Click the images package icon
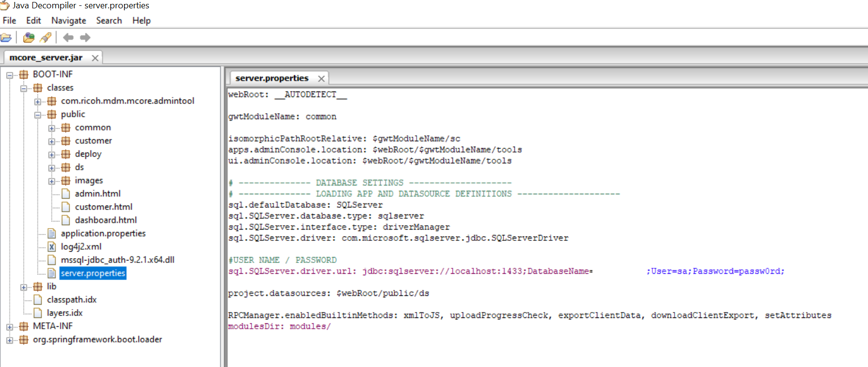 (x=66, y=181)
